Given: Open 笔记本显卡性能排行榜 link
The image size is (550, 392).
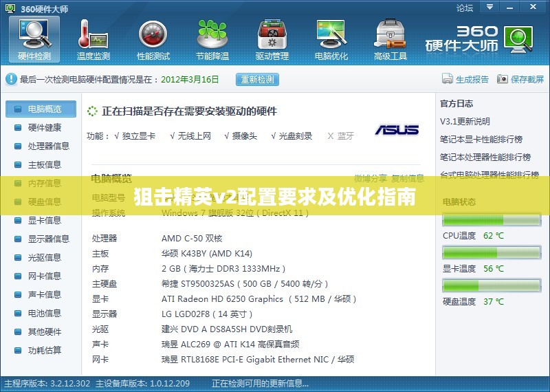Looking at the screenshot, I should coord(481,140).
